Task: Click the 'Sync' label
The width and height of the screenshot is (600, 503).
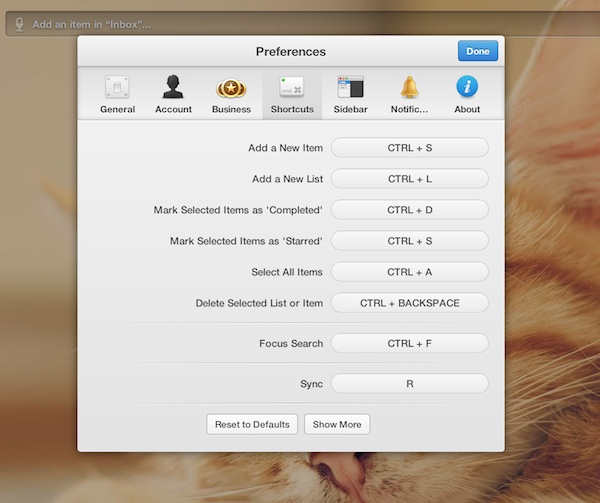Action: (311, 384)
